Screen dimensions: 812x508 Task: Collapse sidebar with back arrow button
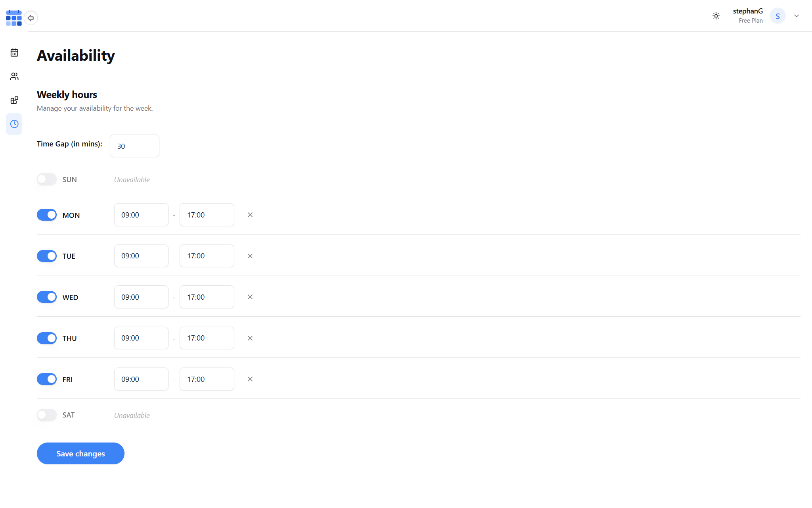(31, 18)
